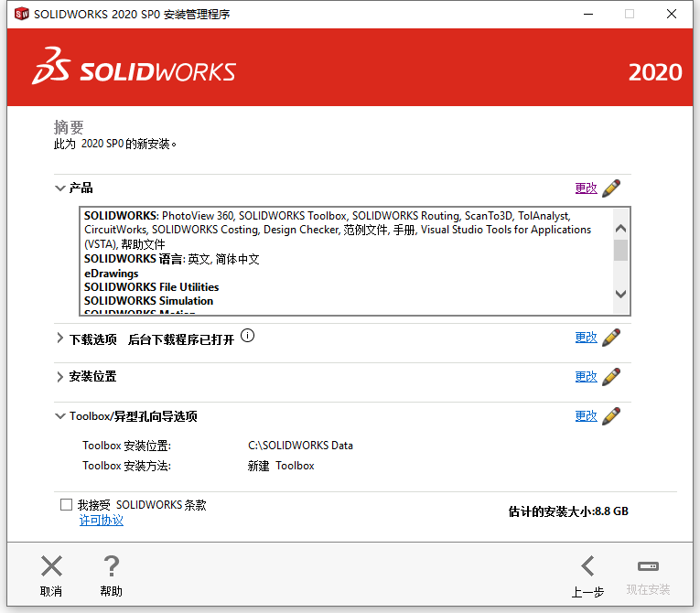Click the product list scrollbar thumb
Viewport: 700px width, 613px height.
[x=620, y=250]
